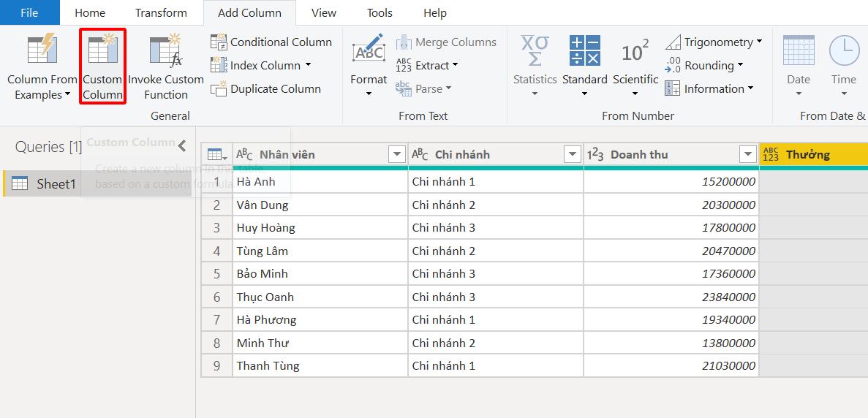Image resolution: width=868 pixels, height=418 pixels.
Task: Click Column From Examples icon
Action: pyautogui.click(x=42, y=48)
